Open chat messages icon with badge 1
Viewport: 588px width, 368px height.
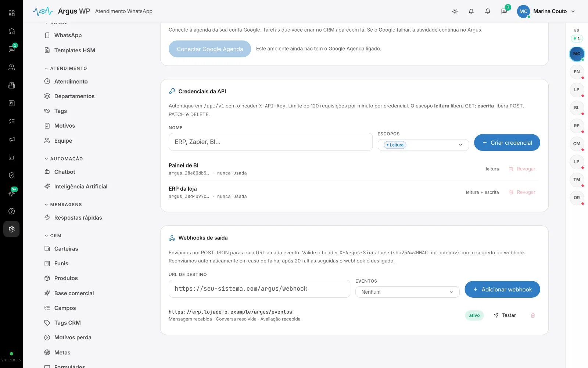click(x=11, y=49)
